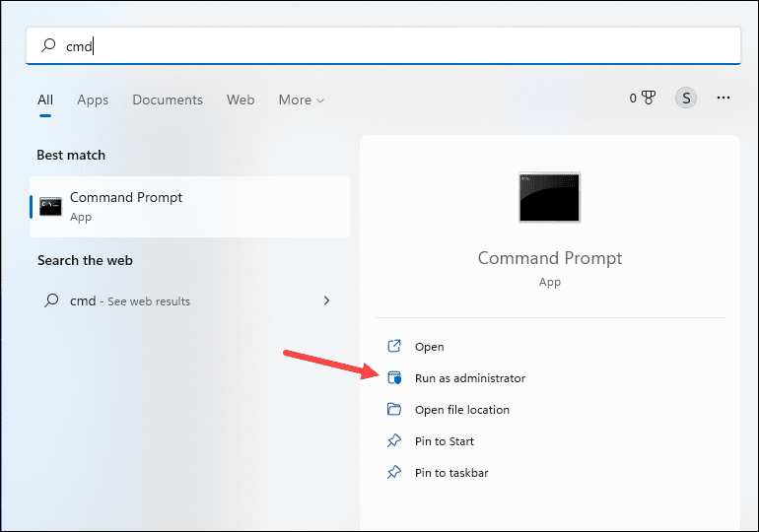Open the S account avatar

(685, 99)
